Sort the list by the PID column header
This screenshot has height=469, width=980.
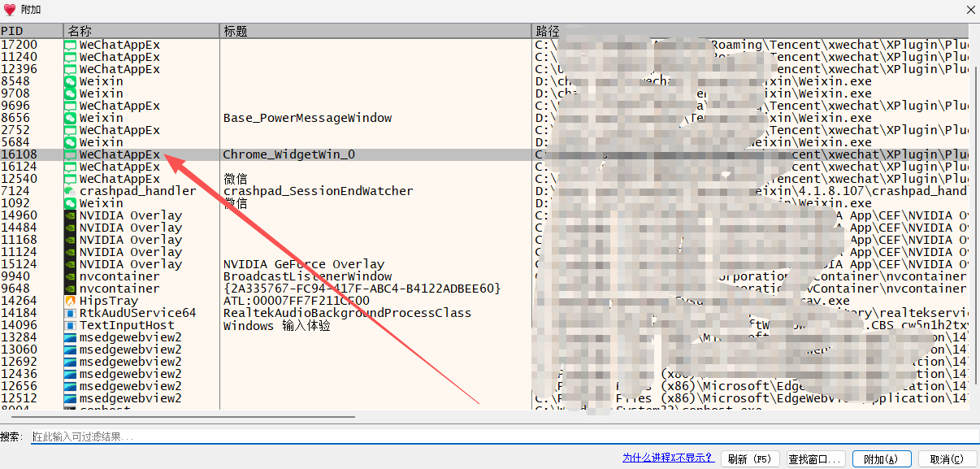coord(32,31)
